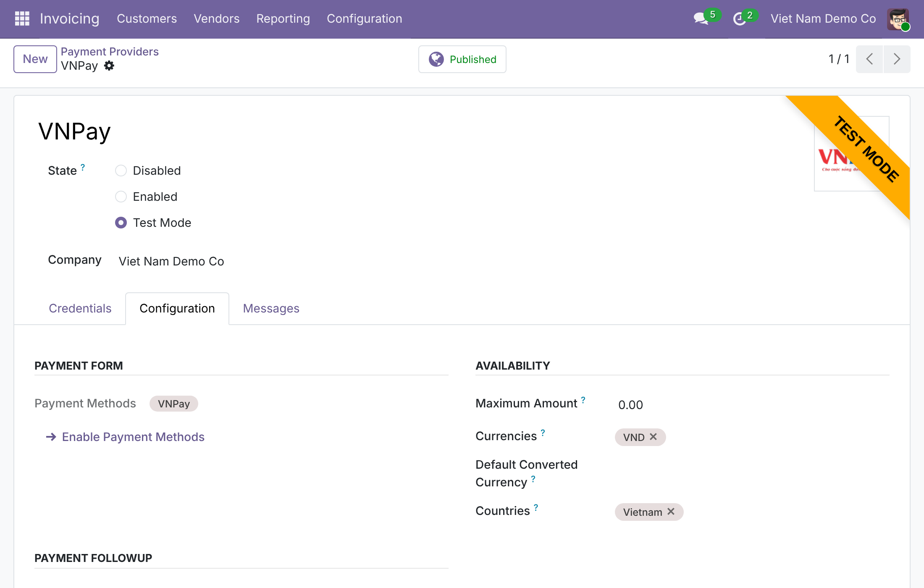Click the Enable Payment Methods link
This screenshot has width=924, height=588.
pyautogui.click(x=133, y=437)
